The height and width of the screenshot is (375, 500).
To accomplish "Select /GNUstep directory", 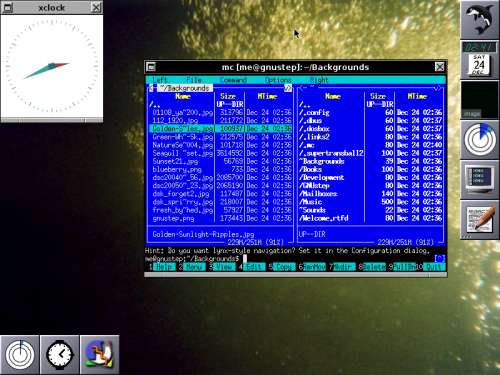I will 370,185.
